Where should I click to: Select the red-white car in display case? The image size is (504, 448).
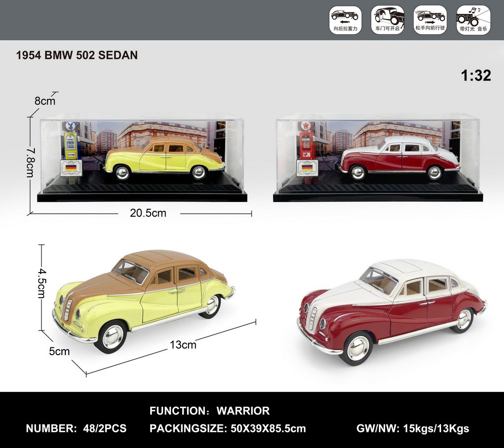[399, 158]
